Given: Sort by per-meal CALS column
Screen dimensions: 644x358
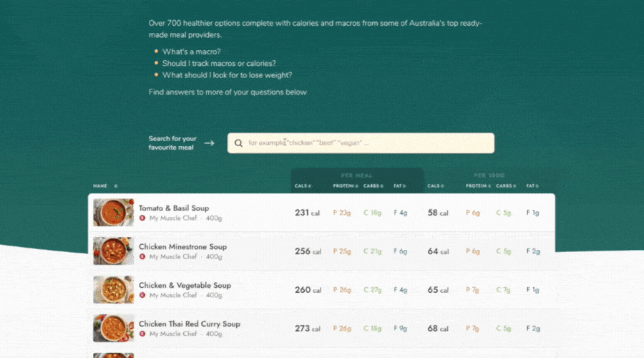Looking at the screenshot, I should click(x=303, y=185).
